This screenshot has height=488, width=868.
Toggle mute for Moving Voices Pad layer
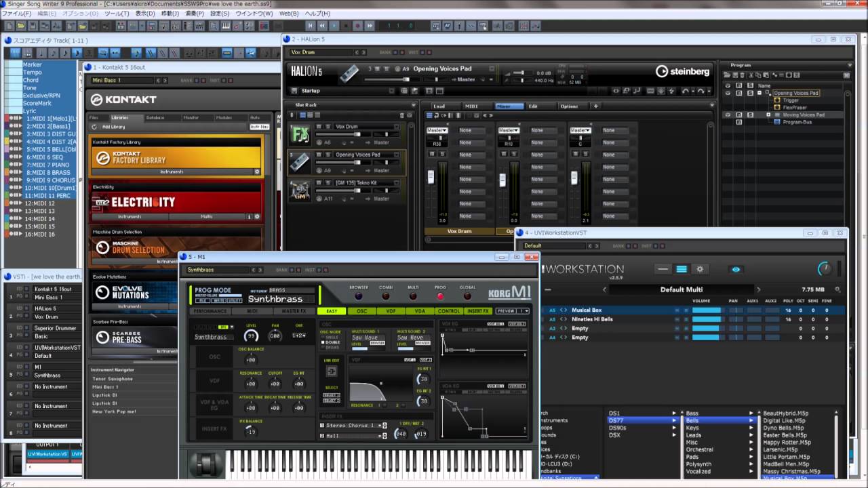738,115
